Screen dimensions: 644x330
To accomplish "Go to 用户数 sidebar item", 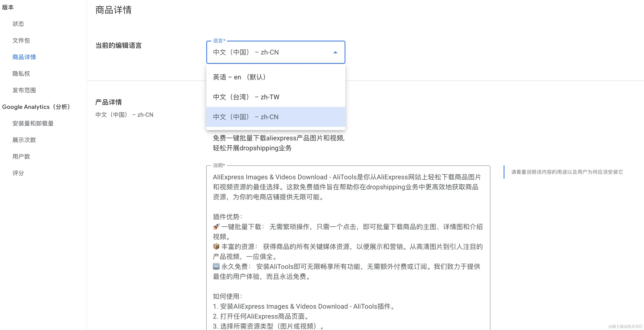I will [21, 156].
